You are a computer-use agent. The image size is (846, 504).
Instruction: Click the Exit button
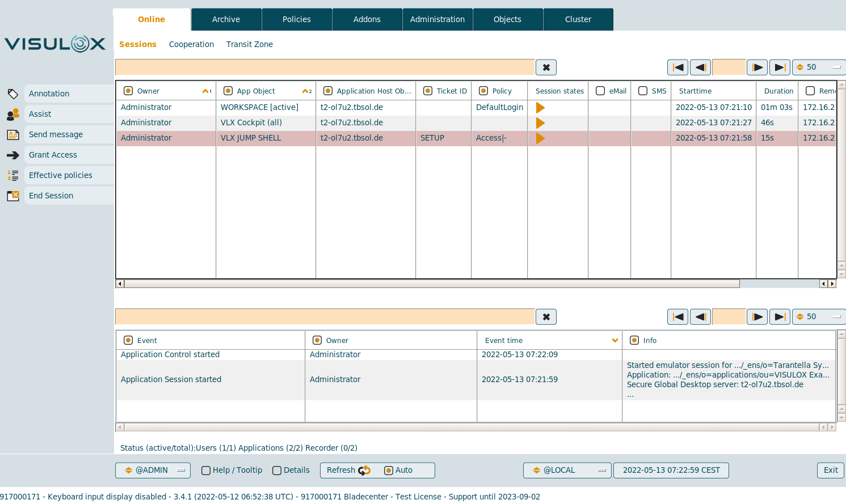tap(831, 471)
